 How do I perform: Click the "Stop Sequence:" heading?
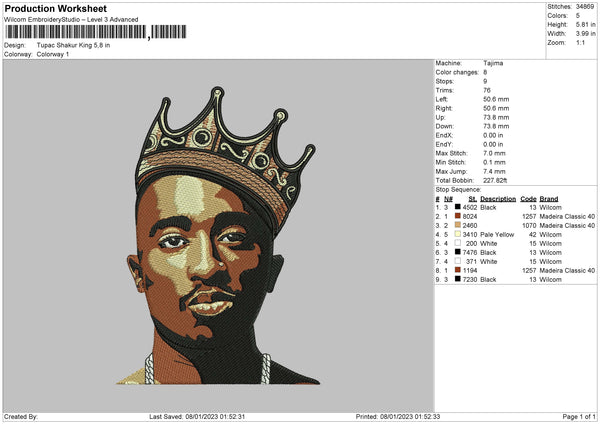(x=458, y=190)
